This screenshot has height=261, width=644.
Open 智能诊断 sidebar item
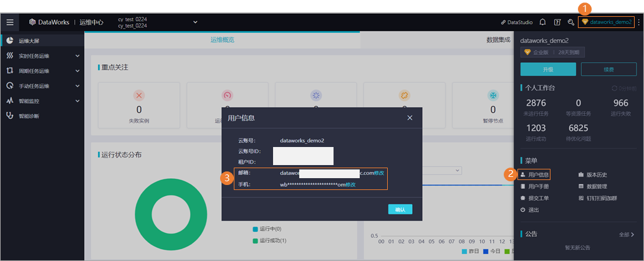click(x=42, y=116)
